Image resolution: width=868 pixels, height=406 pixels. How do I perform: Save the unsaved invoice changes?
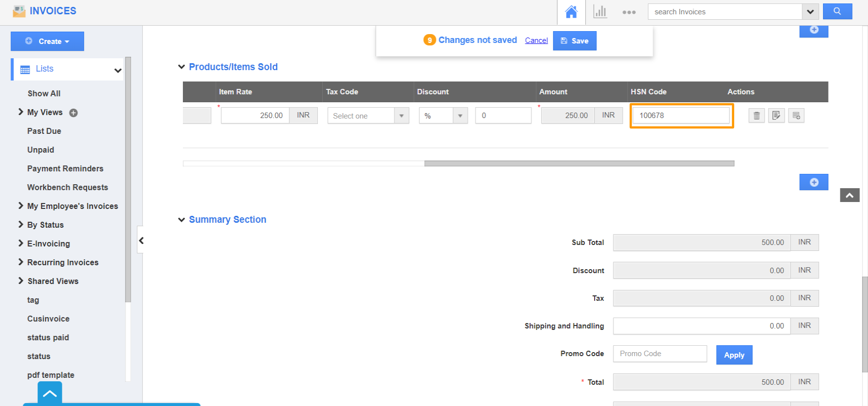click(574, 41)
